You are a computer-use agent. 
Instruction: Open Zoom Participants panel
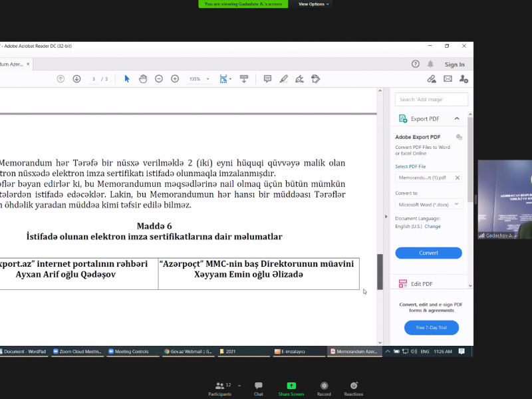[x=220, y=389]
